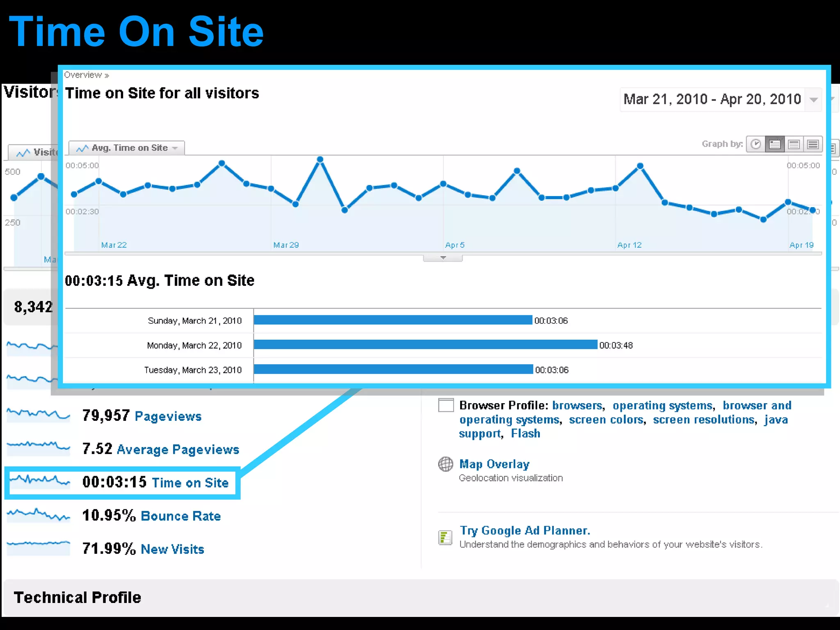Open the Time on Site report link

click(x=190, y=483)
